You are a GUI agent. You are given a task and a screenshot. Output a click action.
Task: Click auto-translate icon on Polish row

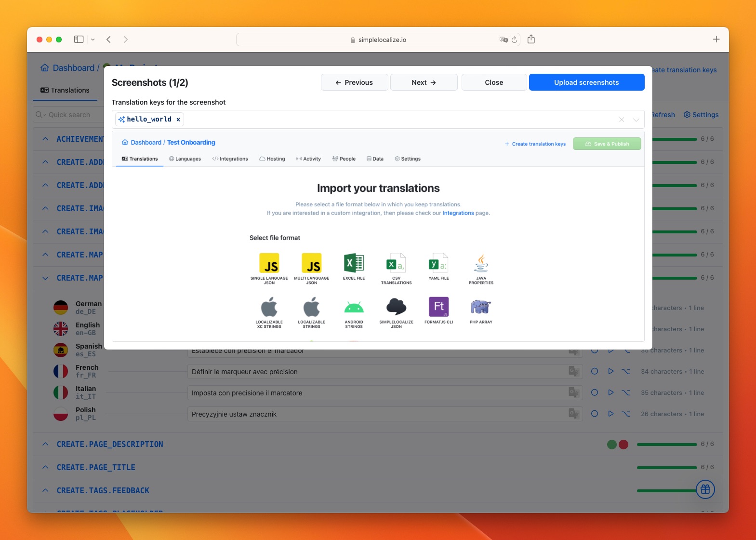click(x=573, y=414)
